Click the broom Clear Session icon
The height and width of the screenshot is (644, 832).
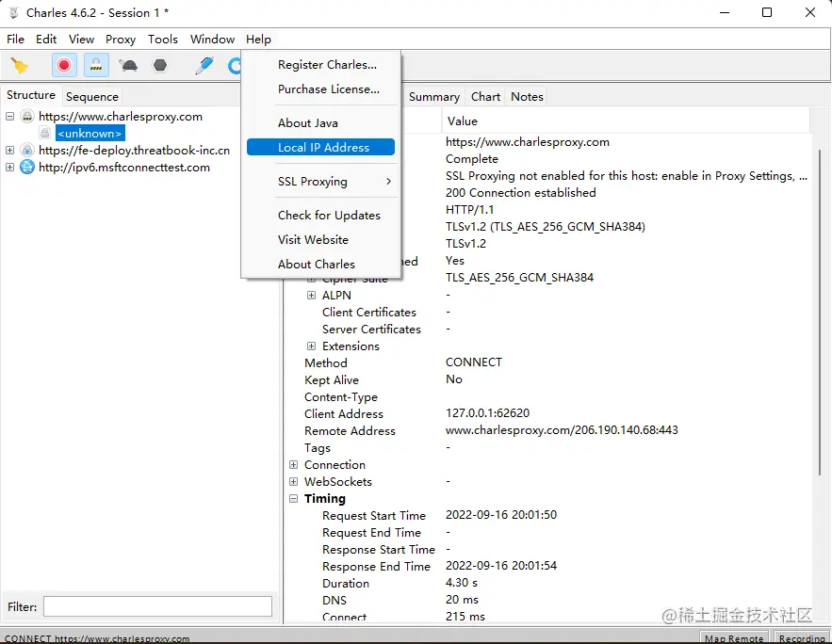coord(20,66)
